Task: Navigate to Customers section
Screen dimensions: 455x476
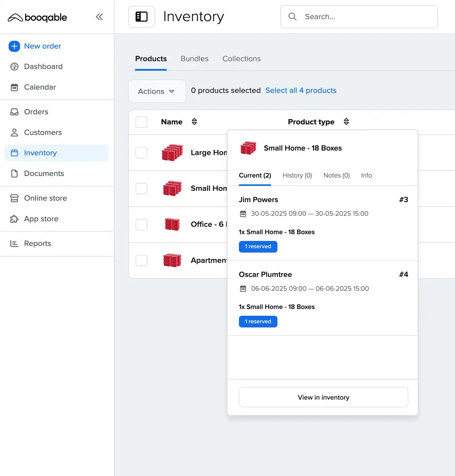Action: (43, 132)
